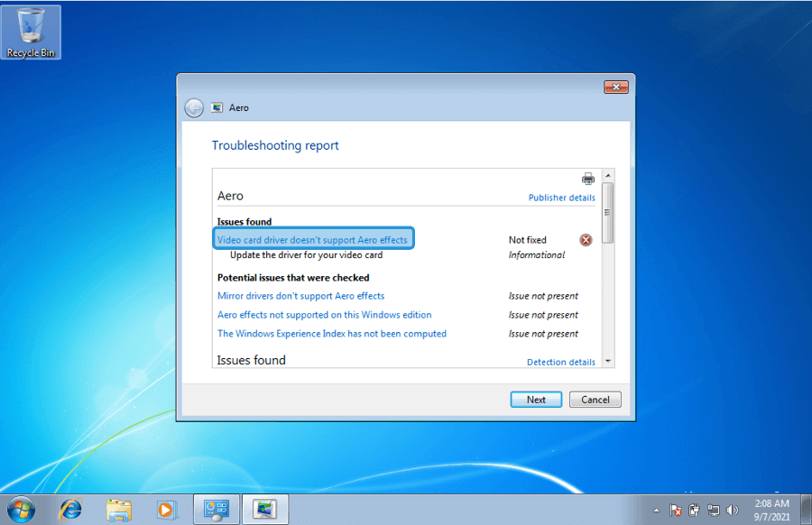
Task: Open Action Center flag icon
Action: (675, 511)
